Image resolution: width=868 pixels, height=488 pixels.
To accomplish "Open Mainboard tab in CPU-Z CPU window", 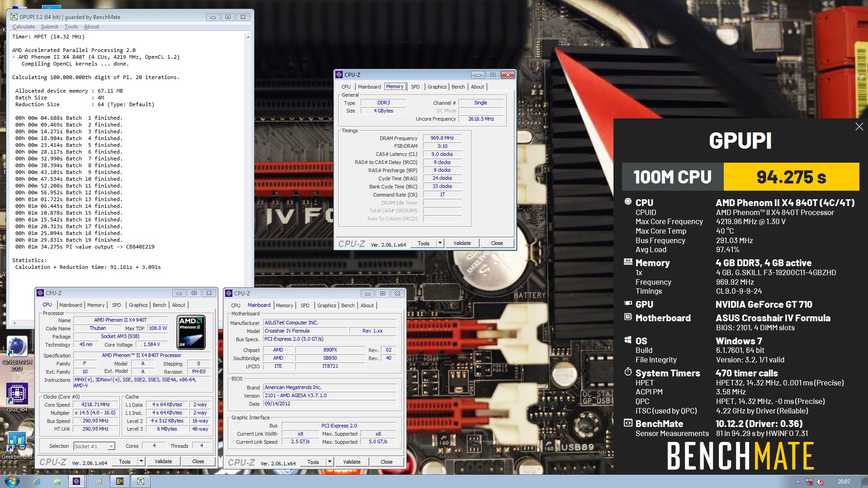I will pyautogui.click(x=71, y=305).
